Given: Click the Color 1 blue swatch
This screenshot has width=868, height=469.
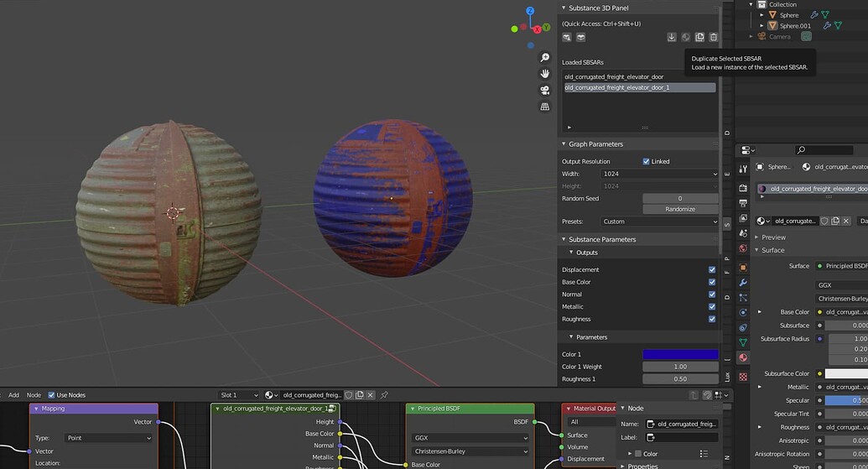Looking at the screenshot, I should click(680, 354).
